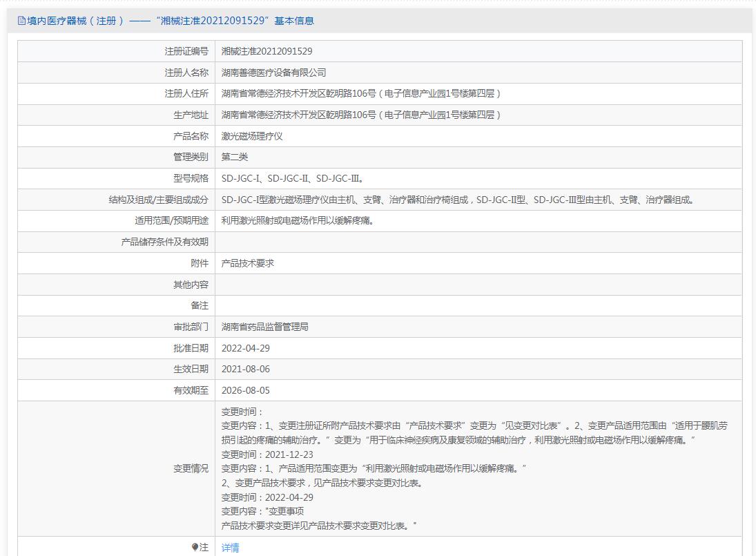Image resolution: width=756 pixels, height=556 pixels.
Task: Click the bulb icon beside 注 label
Action: point(195,547)
